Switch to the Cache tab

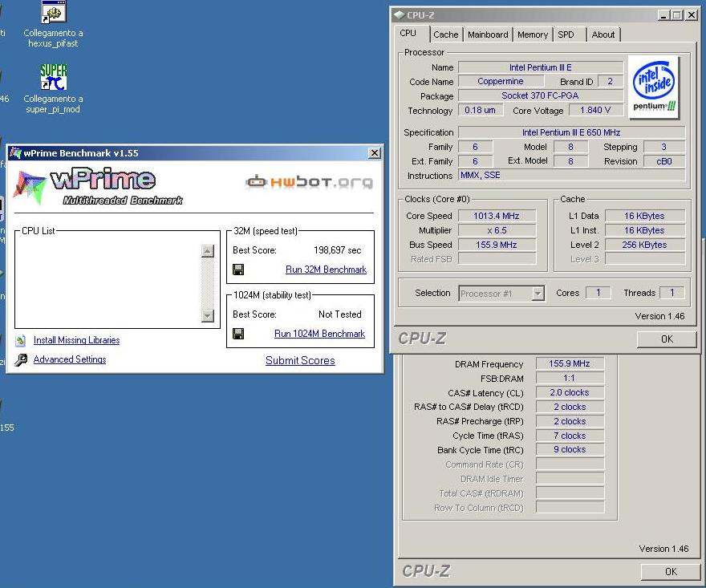[x=446, y=34]
